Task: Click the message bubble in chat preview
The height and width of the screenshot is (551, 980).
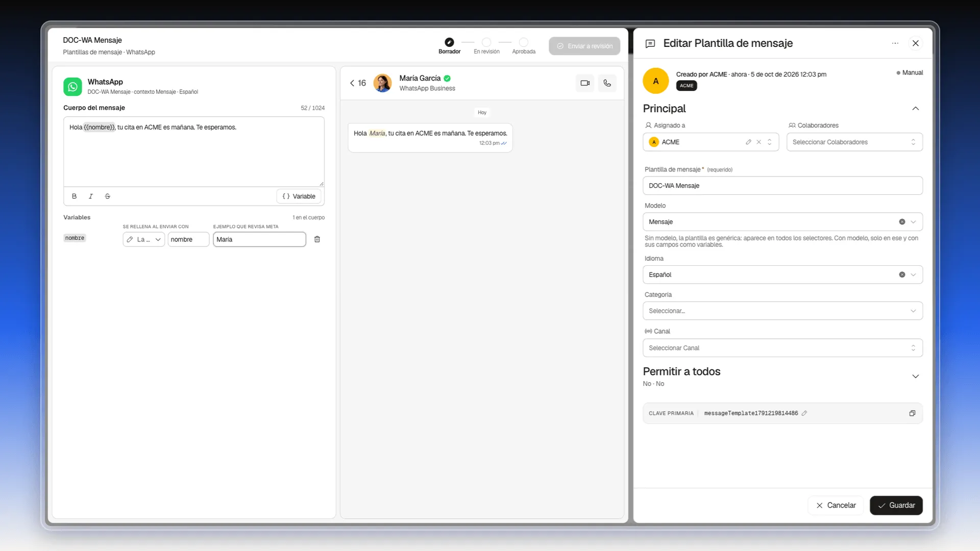Action: pyautogui.click(x=430, y=138)
